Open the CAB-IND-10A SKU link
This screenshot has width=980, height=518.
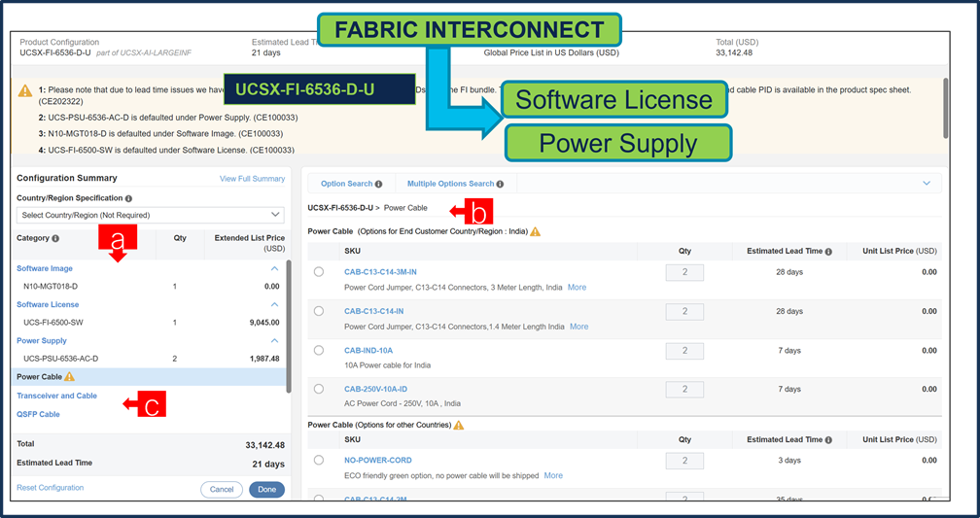(368, 351)
